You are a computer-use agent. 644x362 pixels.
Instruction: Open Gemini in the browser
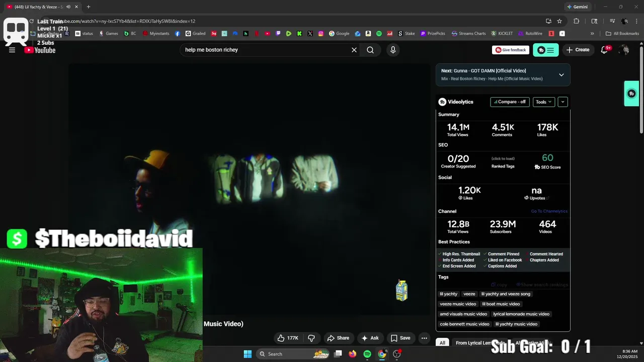(x=577, y=7)
